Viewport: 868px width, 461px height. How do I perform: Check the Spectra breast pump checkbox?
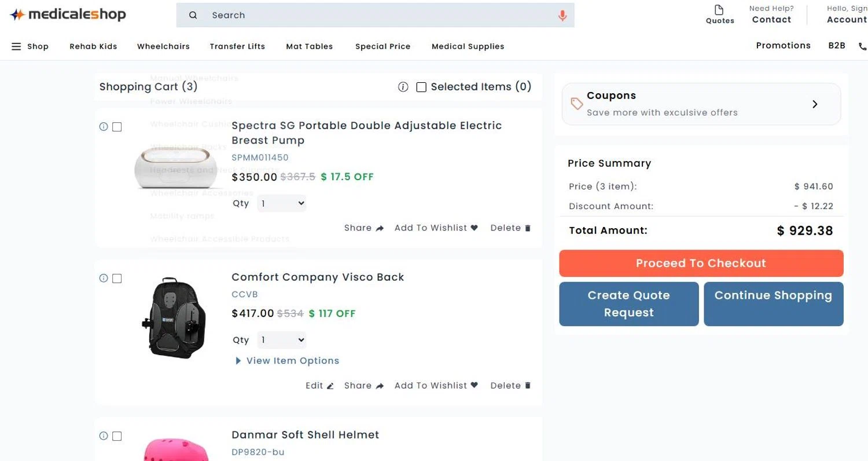click(x=117, y=127)
